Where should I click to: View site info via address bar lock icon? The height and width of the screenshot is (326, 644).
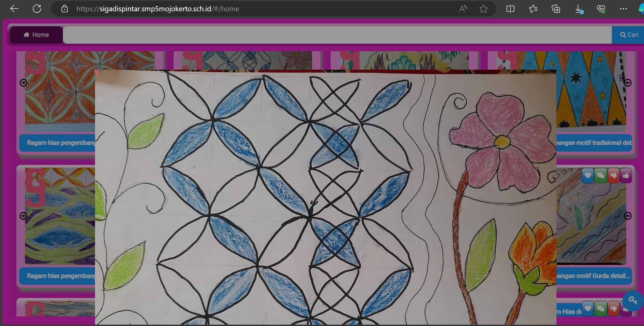(65, 9)
